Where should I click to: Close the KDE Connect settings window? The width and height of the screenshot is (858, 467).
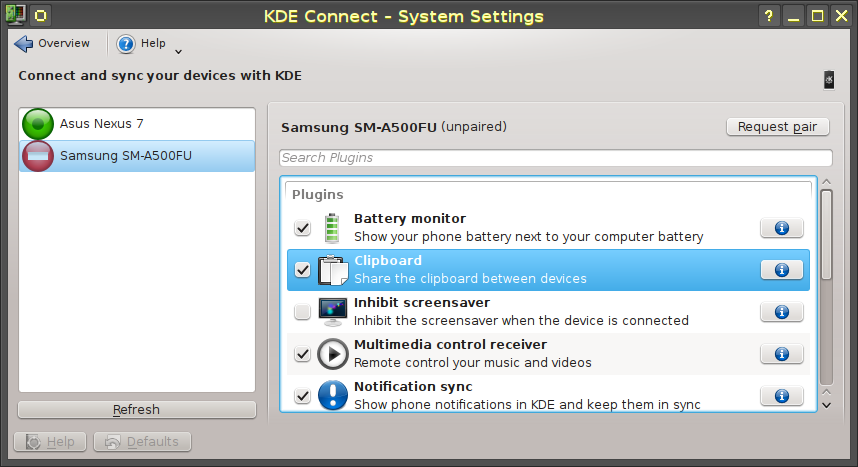842,15
